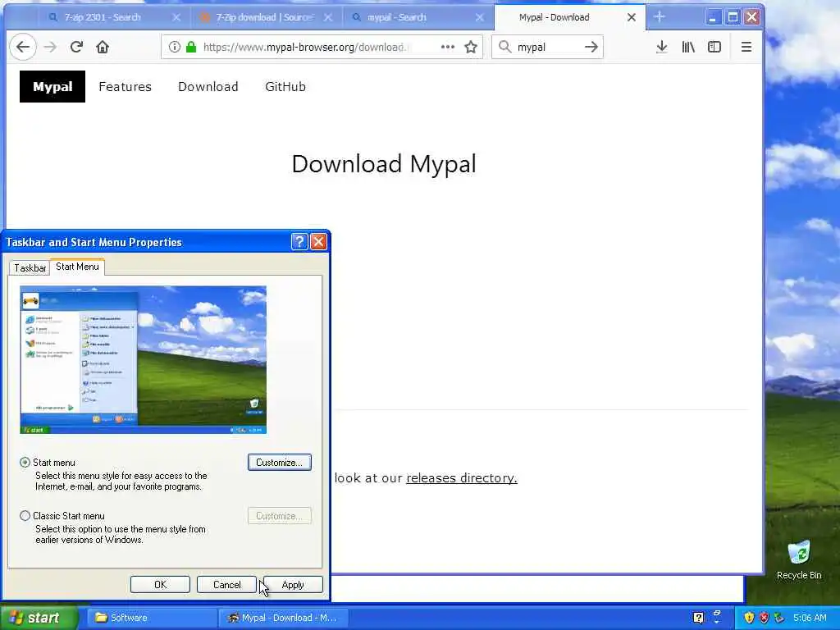Image resolution: width=840 pixels, height=630 pixels.
Task: Click the Start menu preview image
Action: tap(143, 359)
